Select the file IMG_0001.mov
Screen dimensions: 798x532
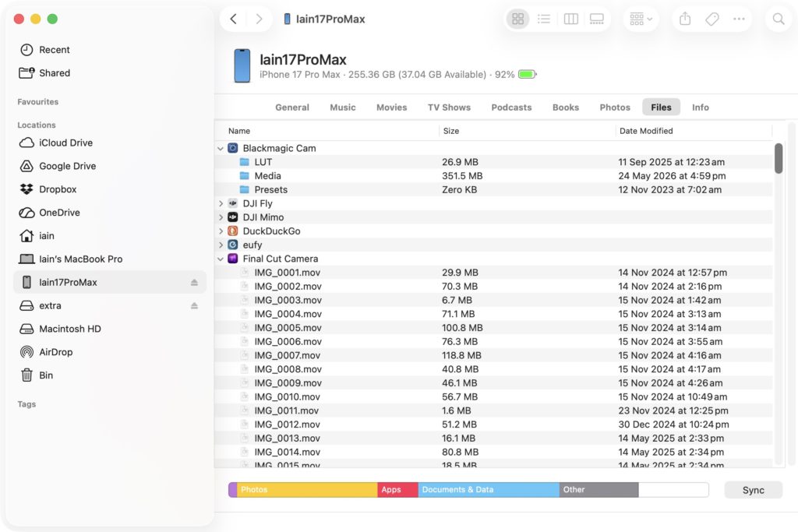pos(493,273)
